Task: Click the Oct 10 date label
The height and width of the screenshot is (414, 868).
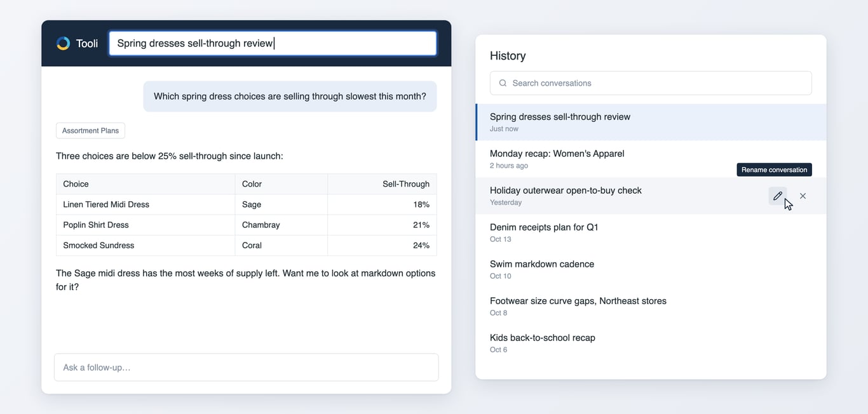Action: (x=501, y=276)
